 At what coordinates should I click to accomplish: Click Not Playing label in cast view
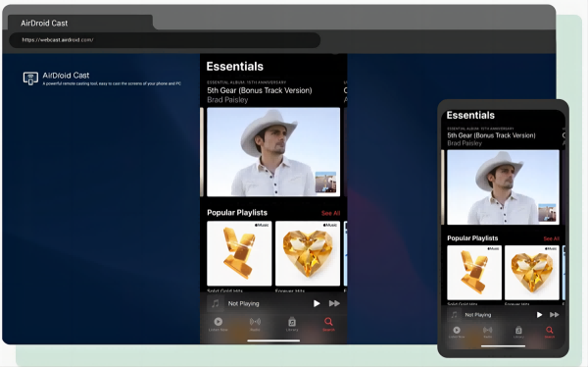pyautogui.click(x=243, y=303)
